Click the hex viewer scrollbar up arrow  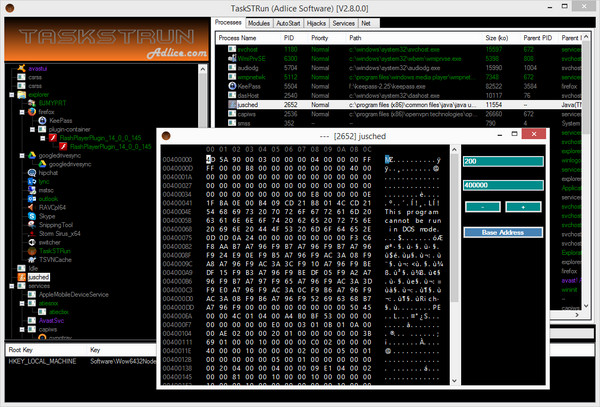pyautogui.click(x=454, y=150)
